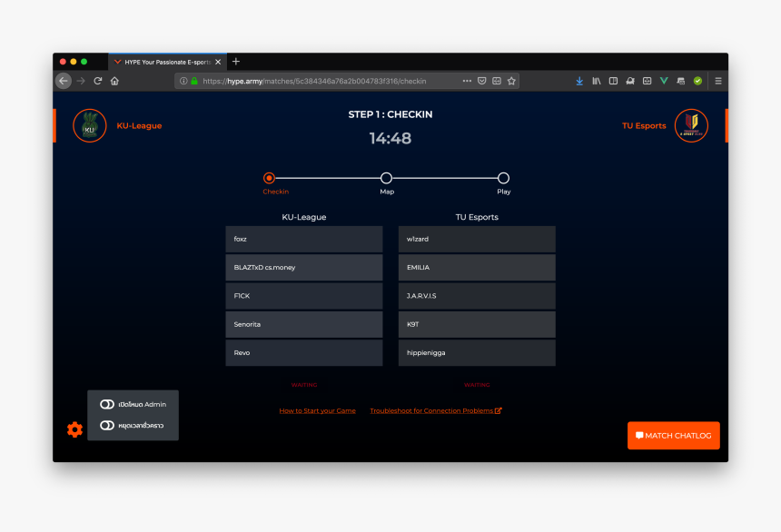Click player row foxz
781x532 pixels.
pyautogui.click(x=304, y=239)
